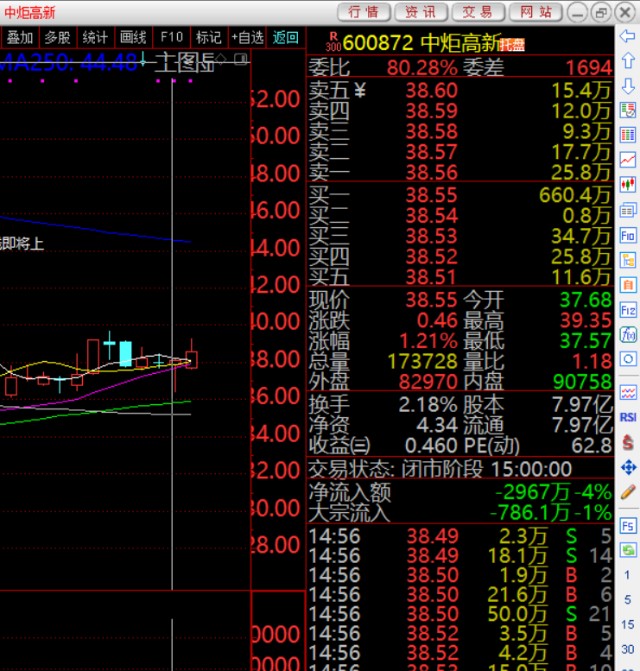The image size is (640, 671).
Task: Click the R300 marker before stock code
Action: [x=333, y=42]
